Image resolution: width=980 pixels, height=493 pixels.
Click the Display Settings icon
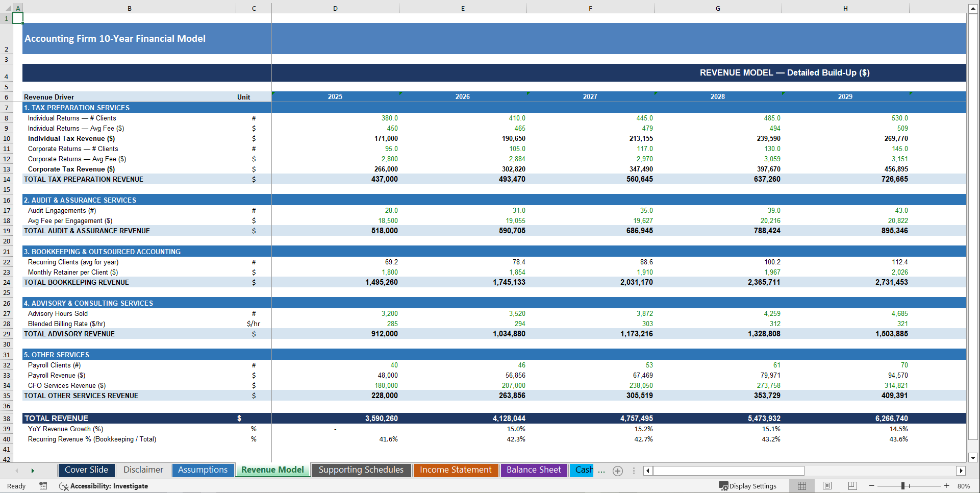pos(723,486)
